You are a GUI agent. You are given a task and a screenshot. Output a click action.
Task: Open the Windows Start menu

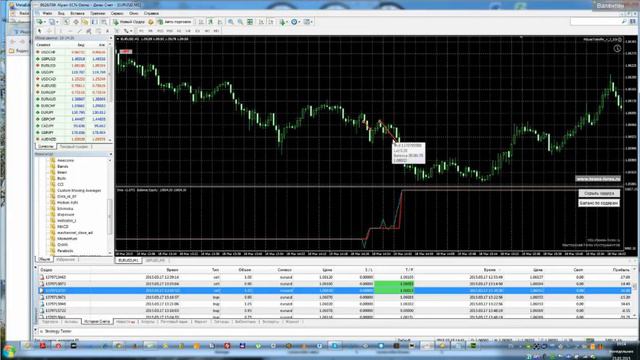[9, 350]
